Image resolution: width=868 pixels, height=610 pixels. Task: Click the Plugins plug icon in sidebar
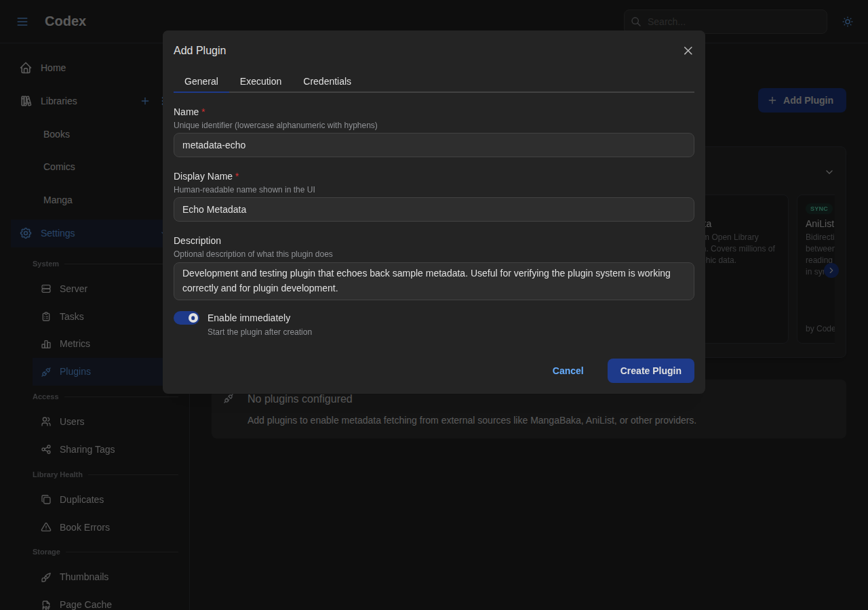tap(45, 371)
